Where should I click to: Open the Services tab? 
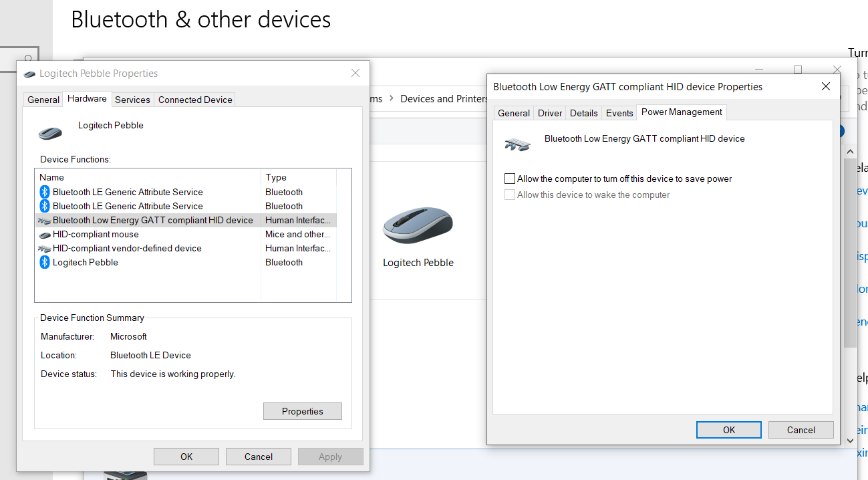click(x=132, y=100)
